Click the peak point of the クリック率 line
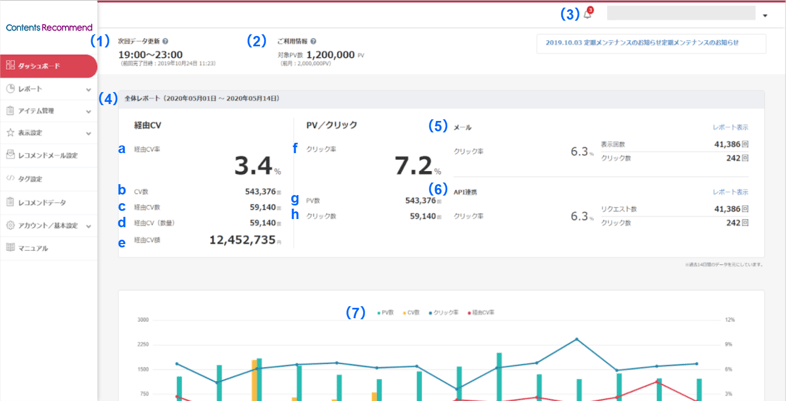 (x=576, y=339)
